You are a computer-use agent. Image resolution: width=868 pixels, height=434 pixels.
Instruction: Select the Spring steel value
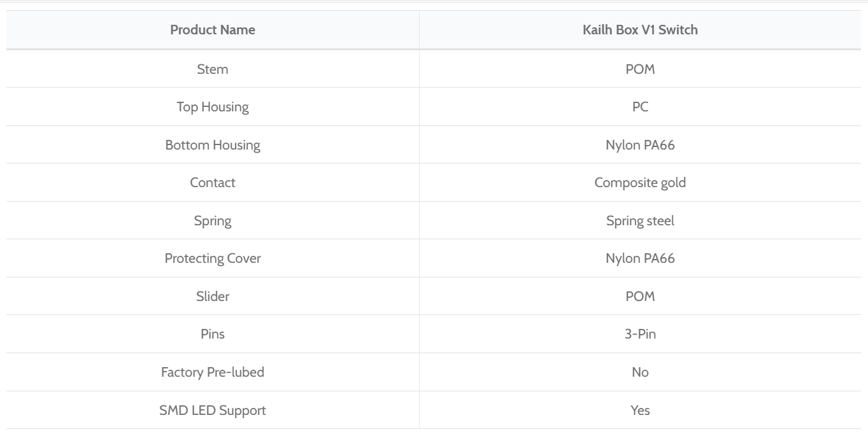640,221
